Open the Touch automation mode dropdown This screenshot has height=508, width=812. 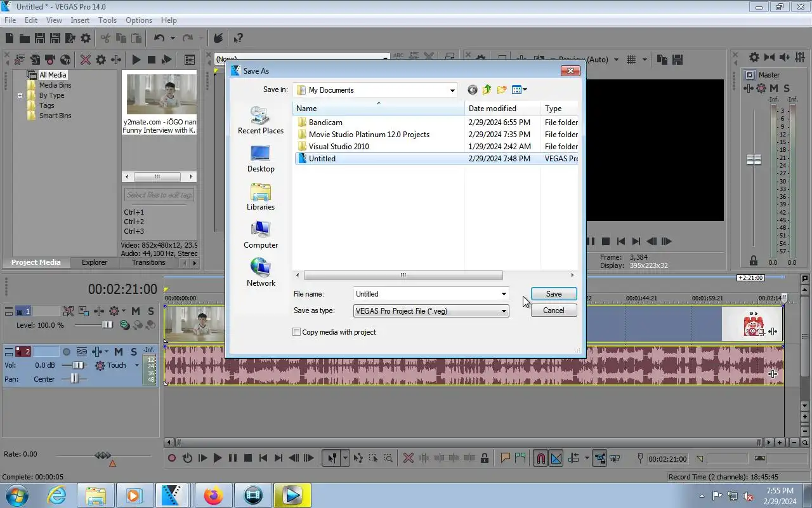pyautogui.click(x=136, y=365)
